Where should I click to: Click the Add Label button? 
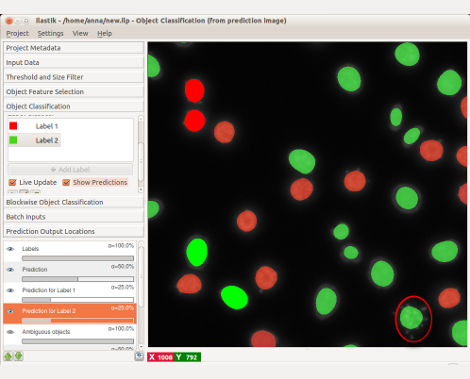(x=70, y=169)
